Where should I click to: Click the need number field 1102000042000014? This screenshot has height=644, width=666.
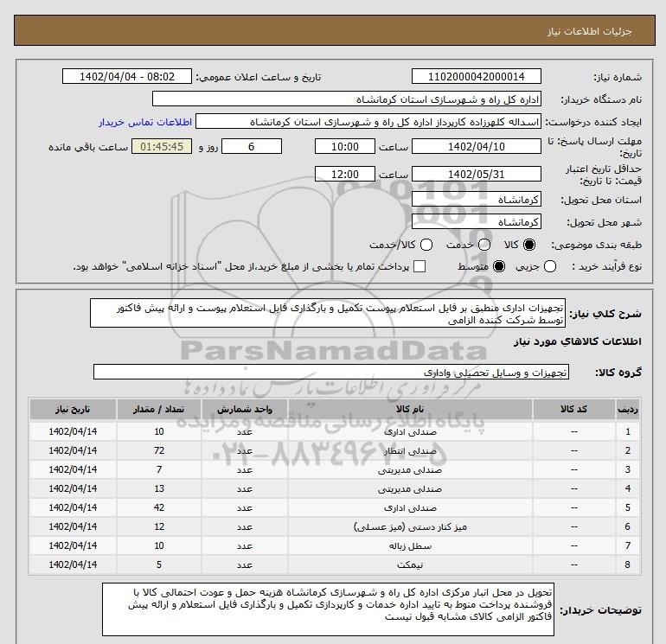(x=476, y=76)
